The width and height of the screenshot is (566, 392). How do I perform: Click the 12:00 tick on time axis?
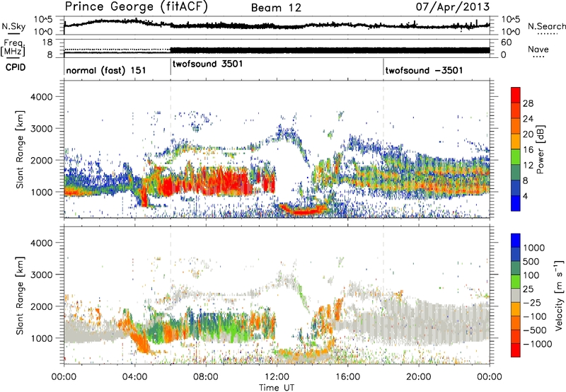tap(277, 377)
